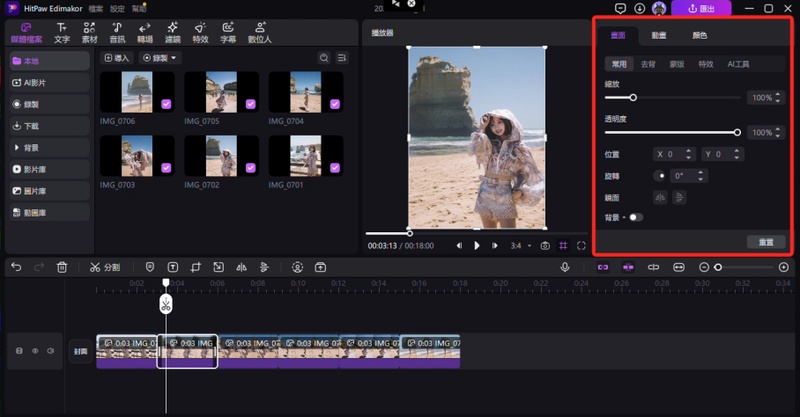
Task: Open the 素材 elements panel
Action: click(89, 33)
